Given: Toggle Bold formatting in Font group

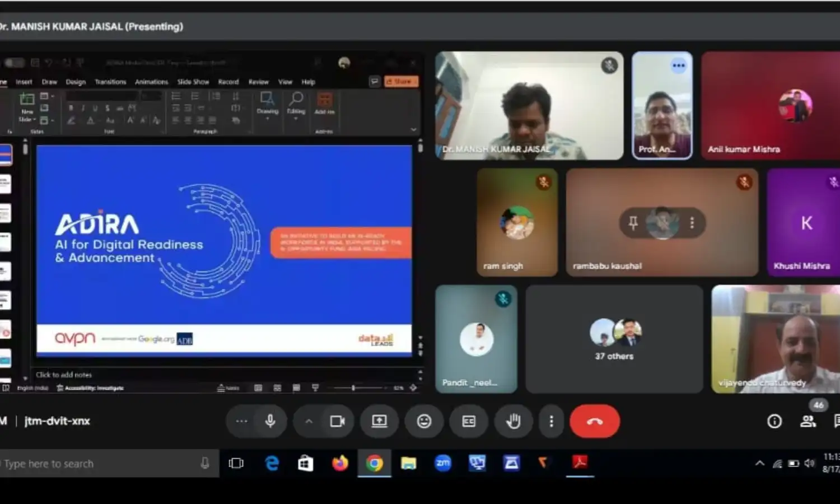Looking at the screenshot, I should (x=71, y=108).
